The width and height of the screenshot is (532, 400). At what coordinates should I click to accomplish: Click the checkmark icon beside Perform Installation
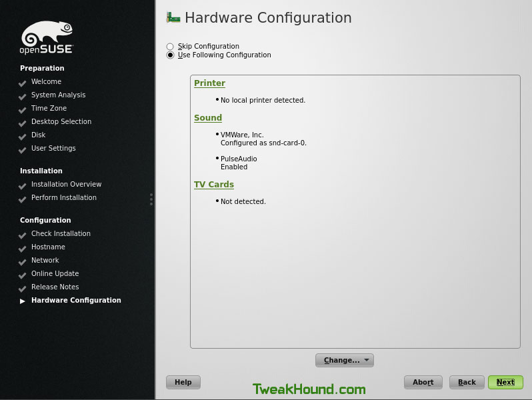tap(23, 199)
